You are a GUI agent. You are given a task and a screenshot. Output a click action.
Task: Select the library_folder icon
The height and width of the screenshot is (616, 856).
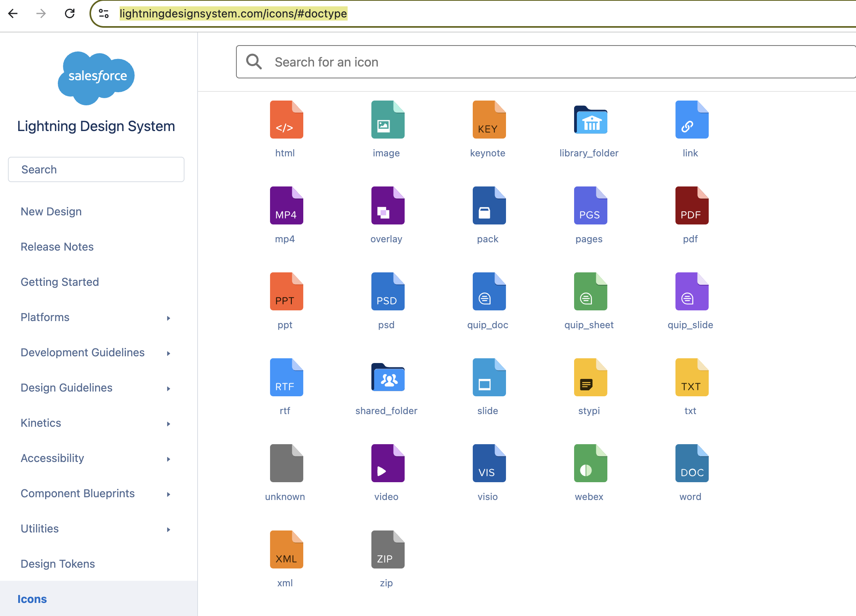pos(590,119)
